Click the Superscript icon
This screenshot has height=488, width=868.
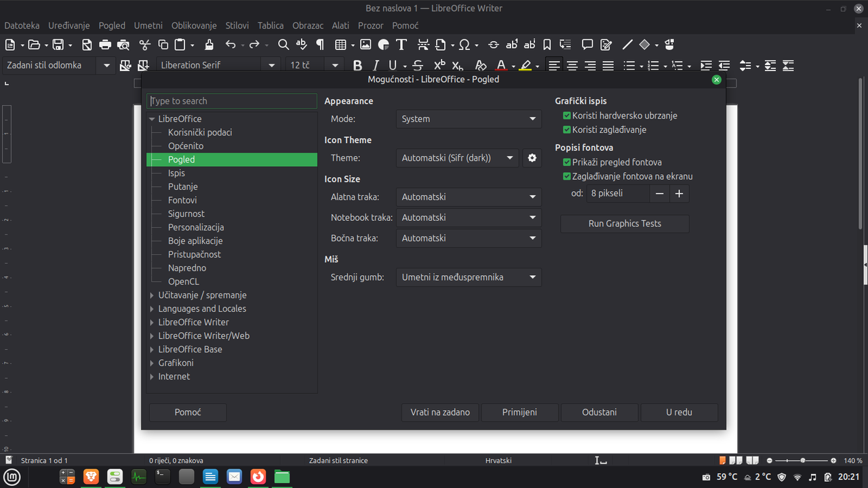[x=439, y=66]
